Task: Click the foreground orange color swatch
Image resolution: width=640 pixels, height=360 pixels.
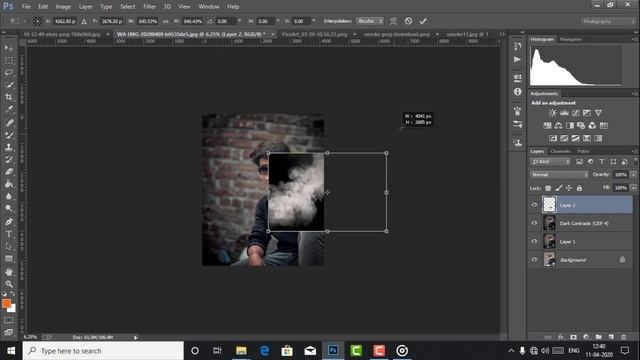Action: point(6,304)
